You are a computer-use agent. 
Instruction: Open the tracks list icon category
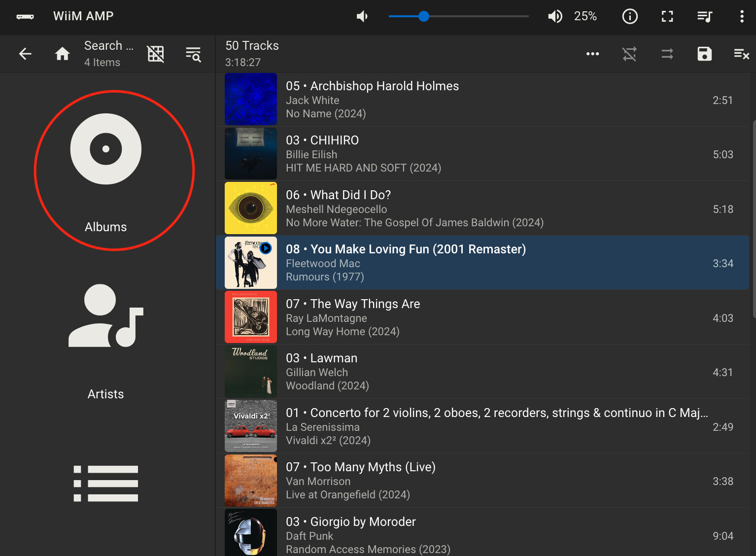[106, 484]
